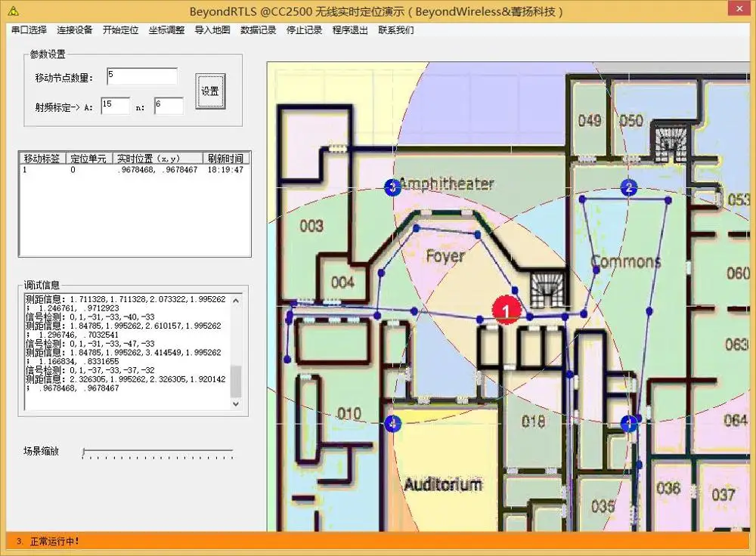Focus the n value input field

[x=169, y=106]
